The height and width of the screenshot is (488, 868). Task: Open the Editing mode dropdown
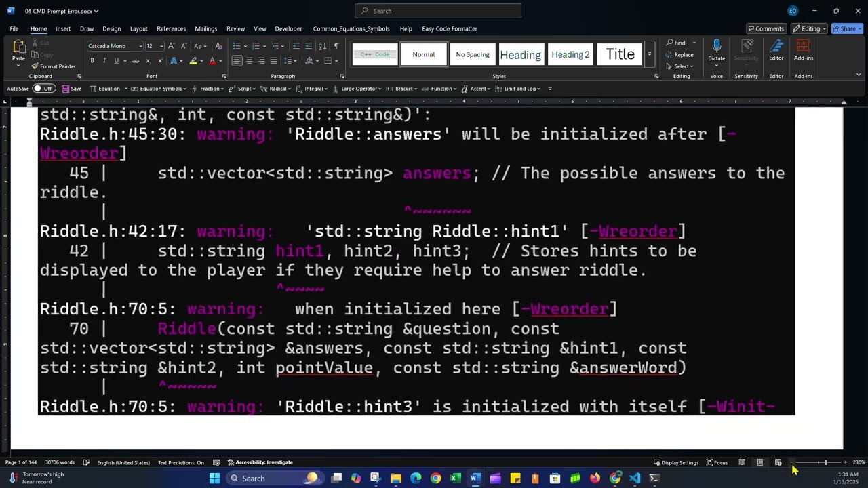(x=811, y=28)
